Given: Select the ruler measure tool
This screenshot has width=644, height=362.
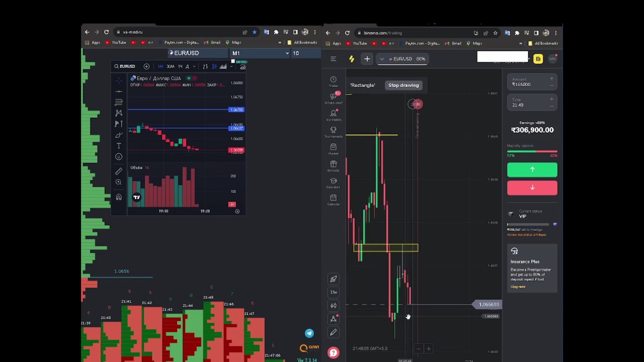Looking at the screenshot, I should click(x=119, y=171).
